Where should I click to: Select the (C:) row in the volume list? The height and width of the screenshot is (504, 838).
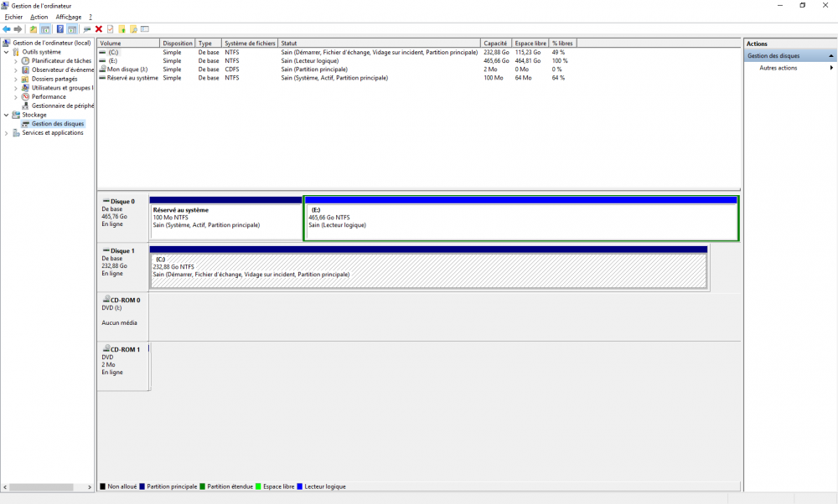[338, 52]
